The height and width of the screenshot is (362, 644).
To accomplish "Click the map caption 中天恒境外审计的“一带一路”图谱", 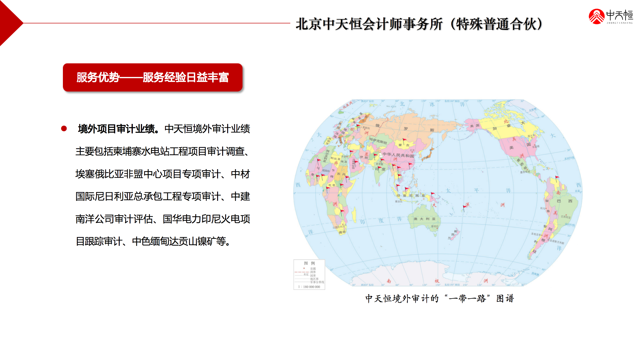I will tap(440, 299).
